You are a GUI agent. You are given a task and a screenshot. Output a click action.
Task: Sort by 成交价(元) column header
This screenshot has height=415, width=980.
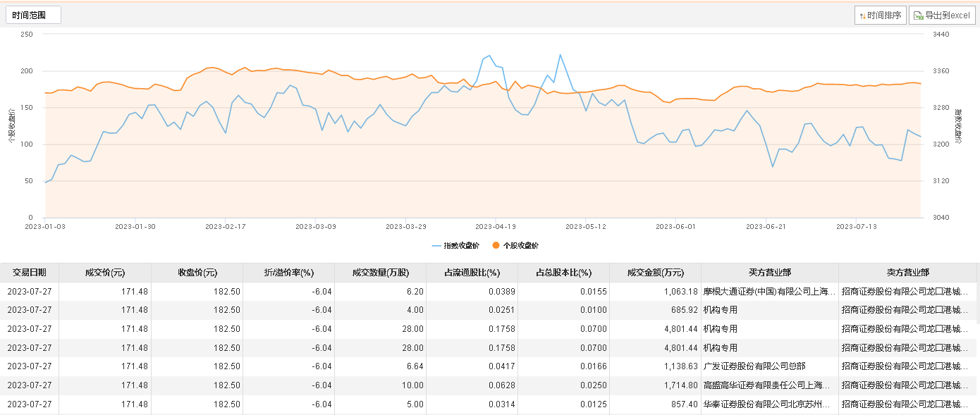[x=105, y=273]
